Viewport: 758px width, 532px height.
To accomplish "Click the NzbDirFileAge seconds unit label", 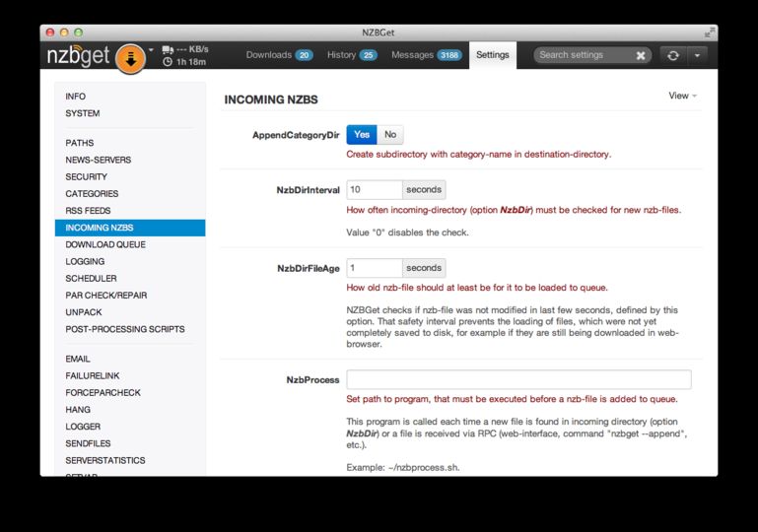I will pos(424,268).
